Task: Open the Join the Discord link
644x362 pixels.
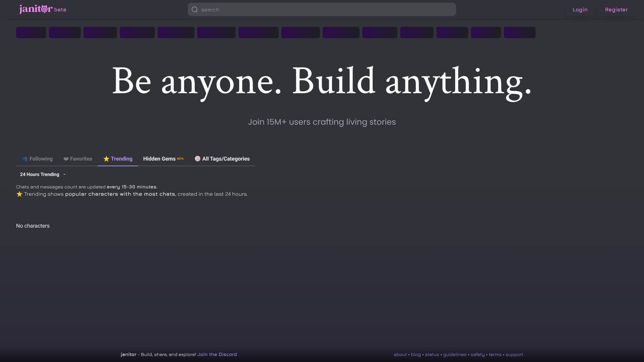Action: 217,354
